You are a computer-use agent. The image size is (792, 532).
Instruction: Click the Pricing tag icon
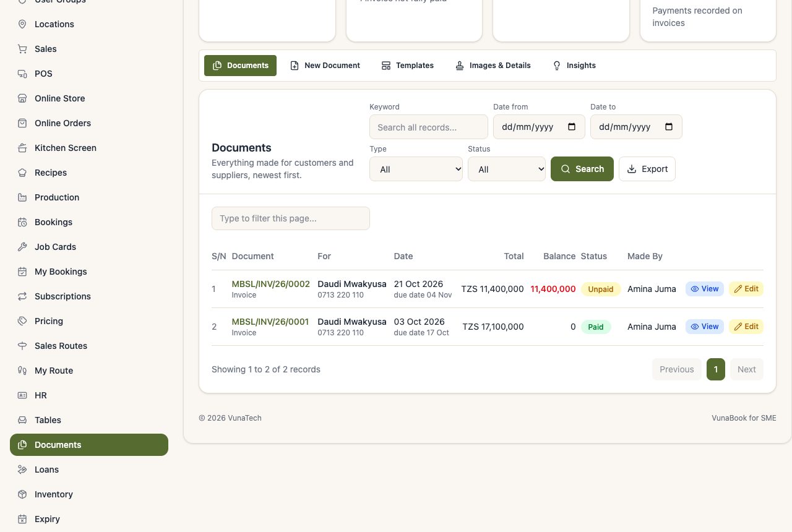[22, 321]
